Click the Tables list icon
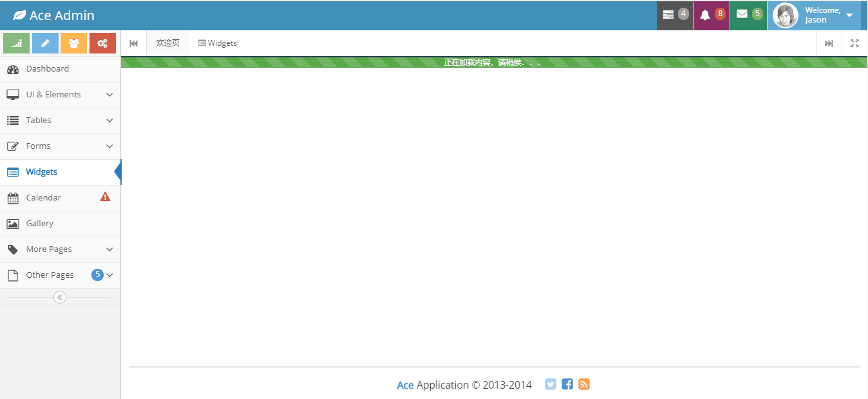Screen dimensions: 868x399 point(13,121)
